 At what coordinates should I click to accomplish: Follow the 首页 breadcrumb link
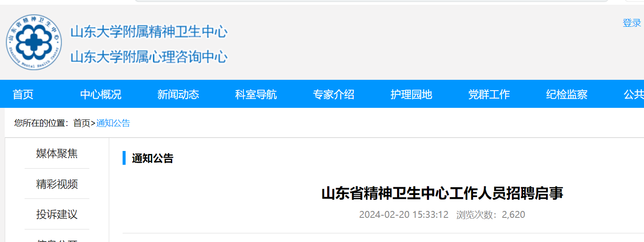tap(82, 123)
